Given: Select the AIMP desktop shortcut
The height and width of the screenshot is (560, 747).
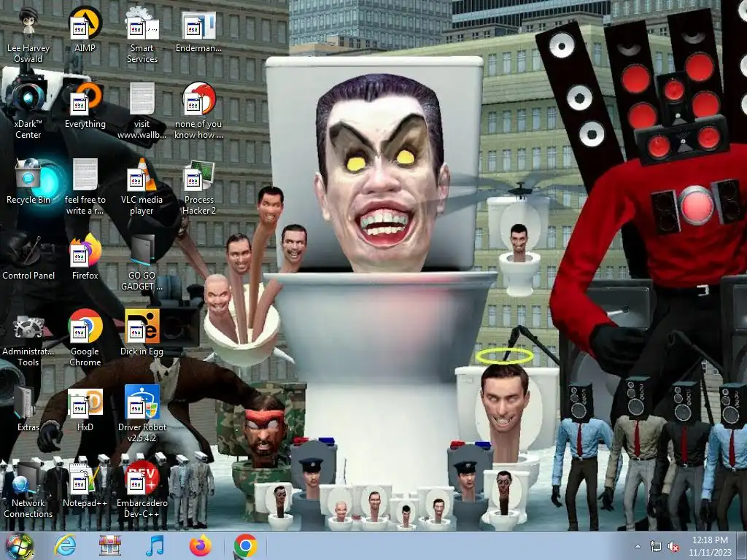Looking at the screenshot, I should (85, 29).
